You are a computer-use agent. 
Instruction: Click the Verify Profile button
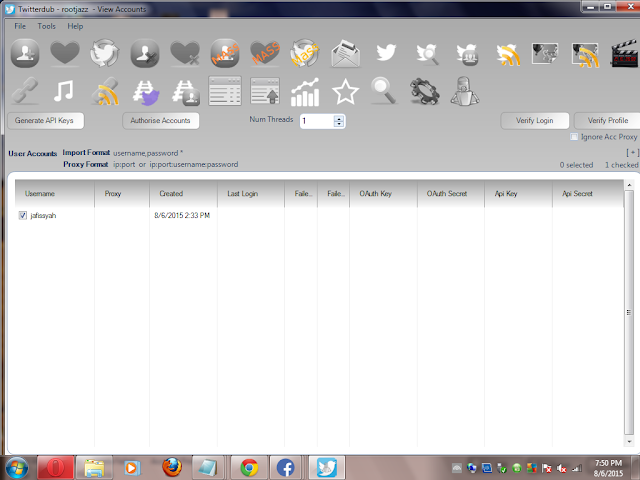(x=607, y=120)
